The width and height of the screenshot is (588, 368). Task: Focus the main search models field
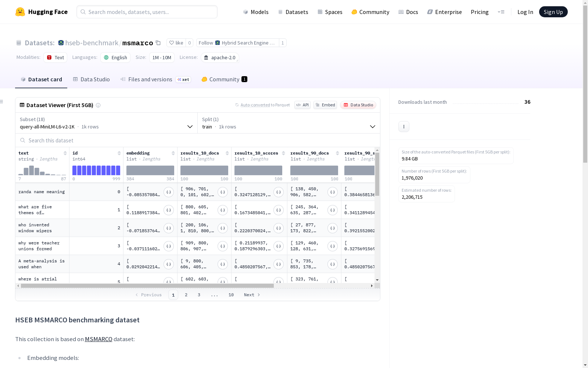point(147,12)
